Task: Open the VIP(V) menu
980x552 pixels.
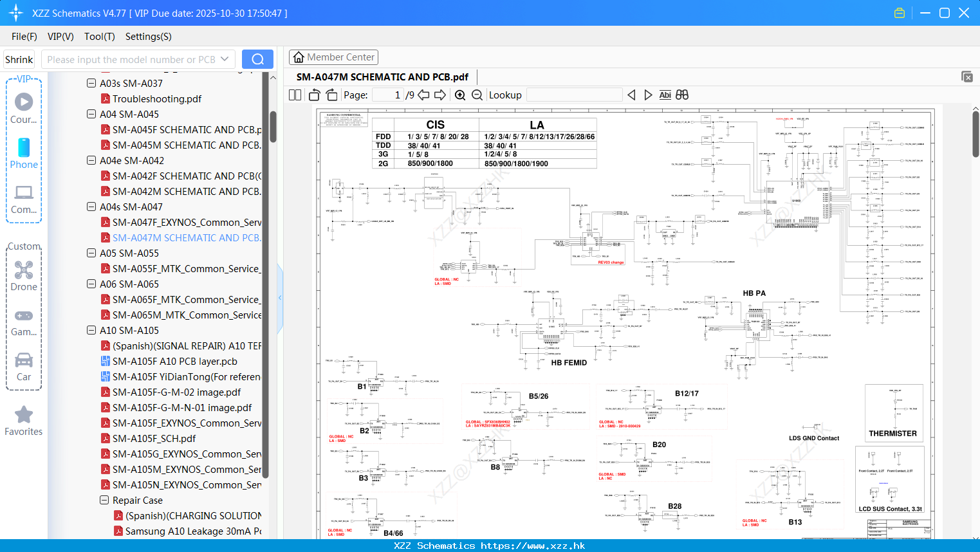Action: (60, 37)
